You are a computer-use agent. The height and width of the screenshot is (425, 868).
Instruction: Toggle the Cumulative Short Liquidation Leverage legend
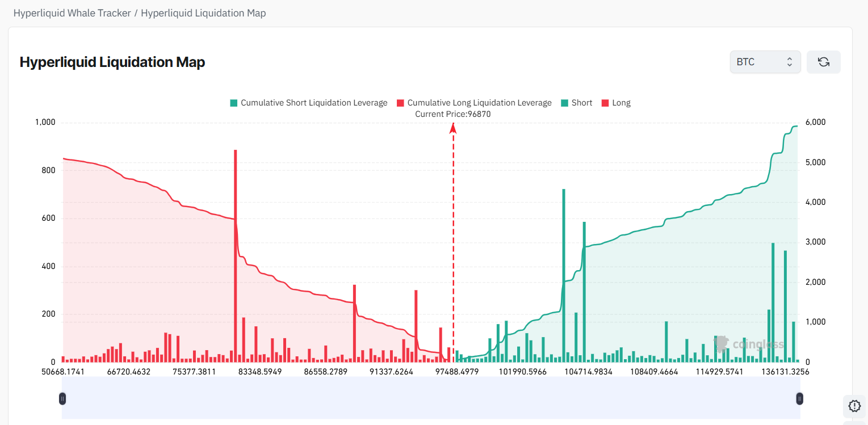click(309, 103)
